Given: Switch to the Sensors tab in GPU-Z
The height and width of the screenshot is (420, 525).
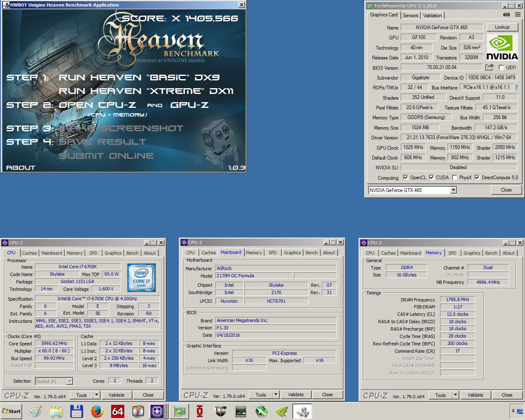Looking at the screenshot, I should pos(410,16).
